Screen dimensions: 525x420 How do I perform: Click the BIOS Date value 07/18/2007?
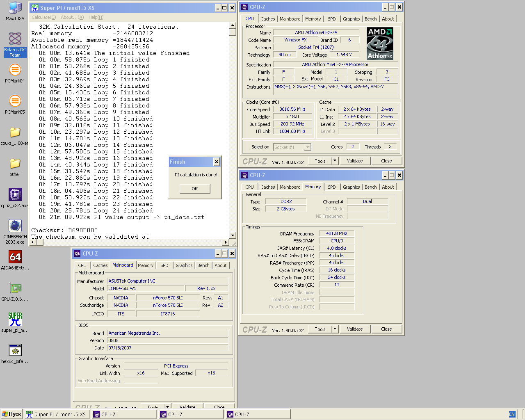click(x=167, y=348)
